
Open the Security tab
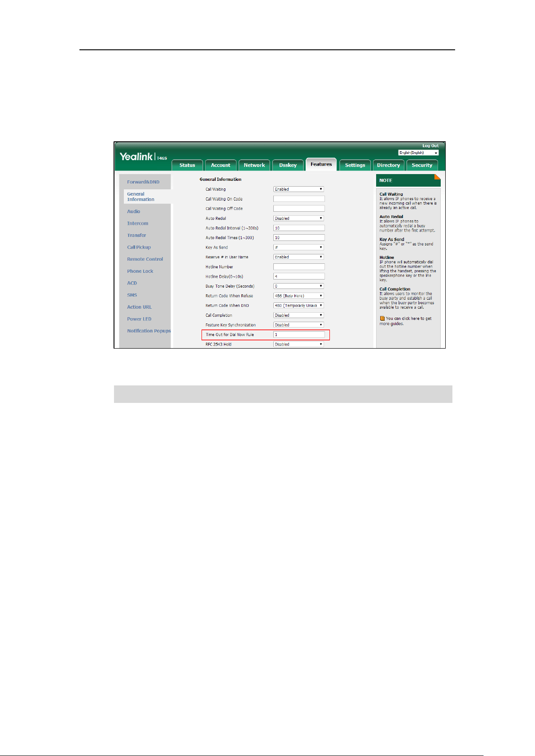[x=422, y=165]
